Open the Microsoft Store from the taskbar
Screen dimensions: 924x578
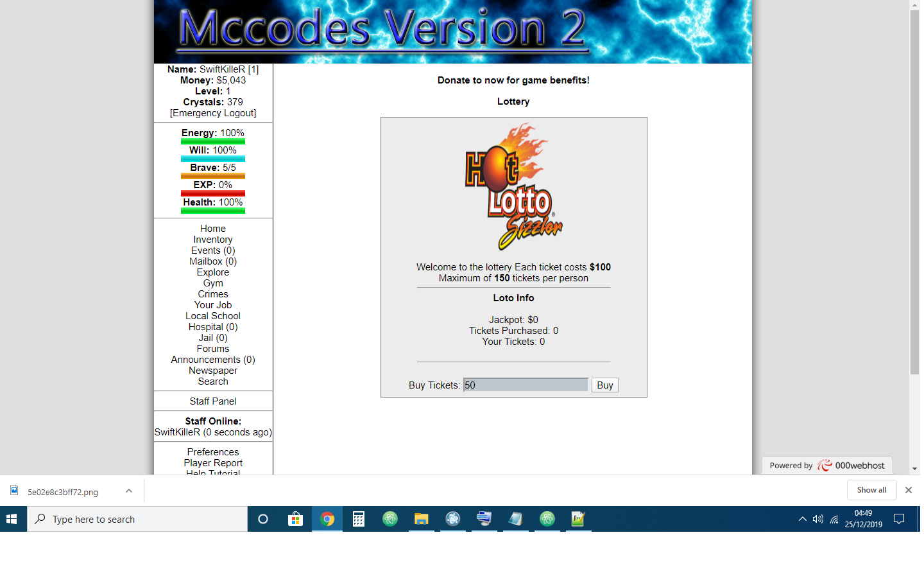tap(295, 519)
